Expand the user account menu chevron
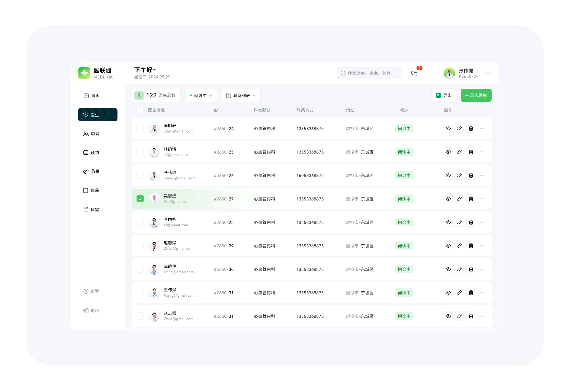This screenshot has height=392, width=570. [x=487, y=73]
